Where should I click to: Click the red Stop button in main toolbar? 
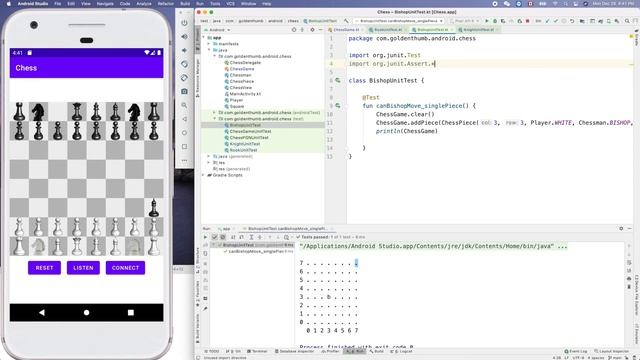[x=528, y=21]
